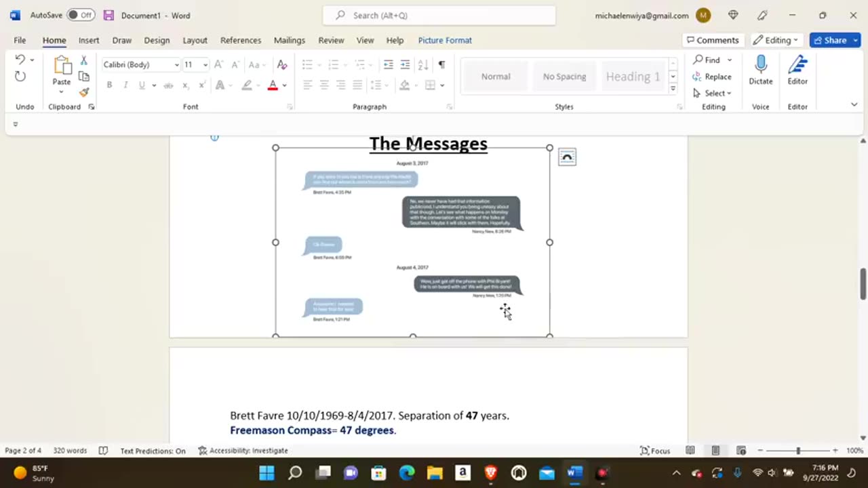868x488 pixels.
Task: Click the Undo arrow icon
Action: pos(20,60)
